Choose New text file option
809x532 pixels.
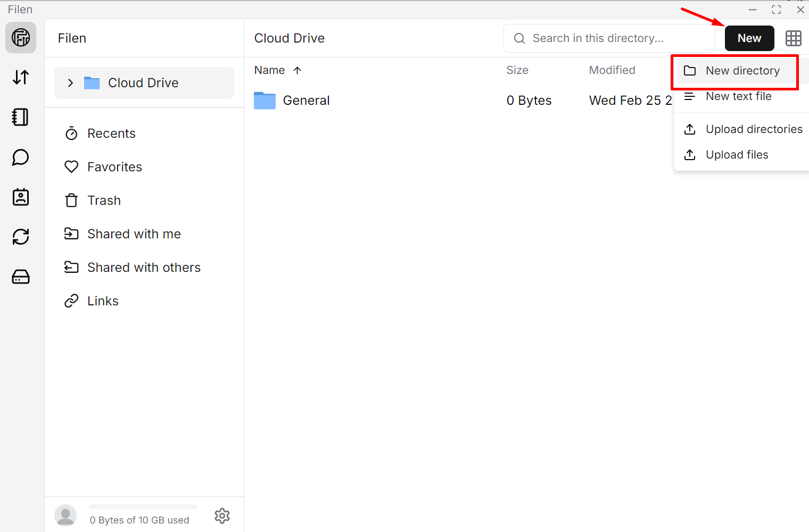tap(738, 96)
